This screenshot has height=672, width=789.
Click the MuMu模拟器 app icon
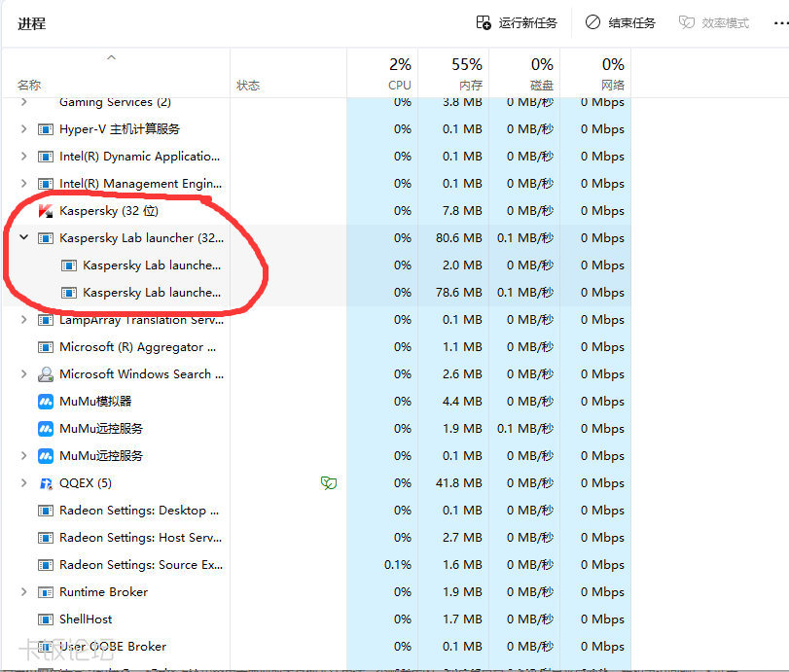[46, 402]
